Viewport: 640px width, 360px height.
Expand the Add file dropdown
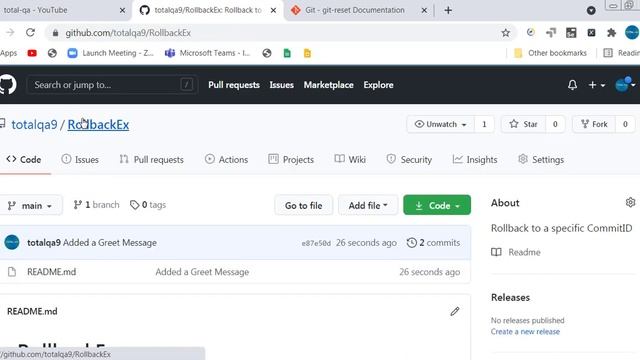368,205
